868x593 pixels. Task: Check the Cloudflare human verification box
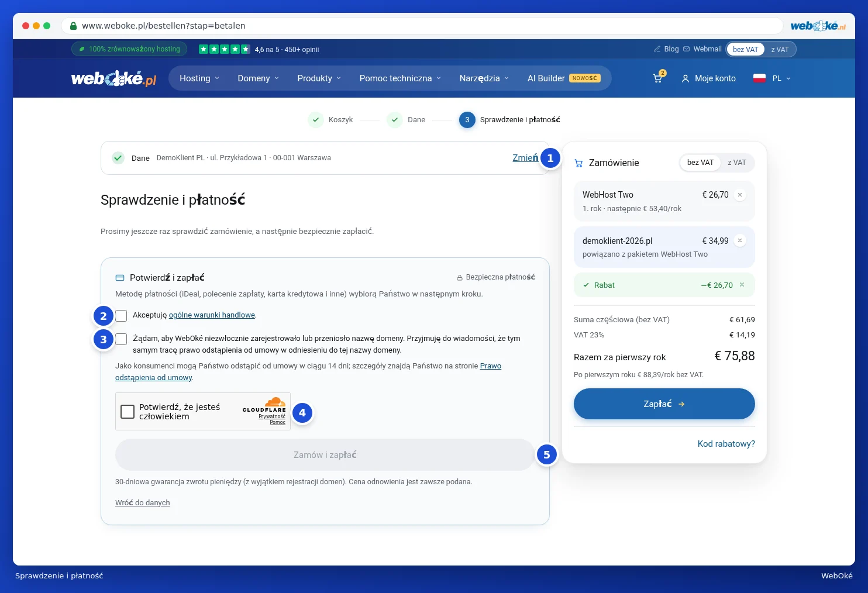[x=128, y=412]
